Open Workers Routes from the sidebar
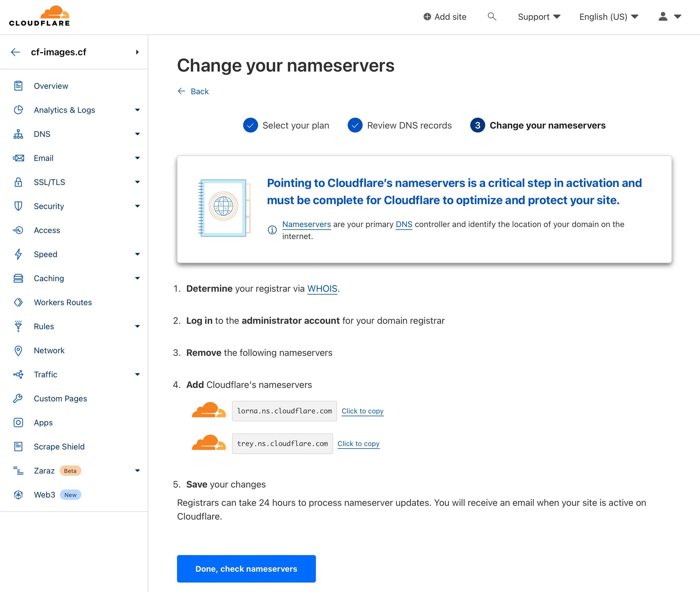 coord(62,302)
